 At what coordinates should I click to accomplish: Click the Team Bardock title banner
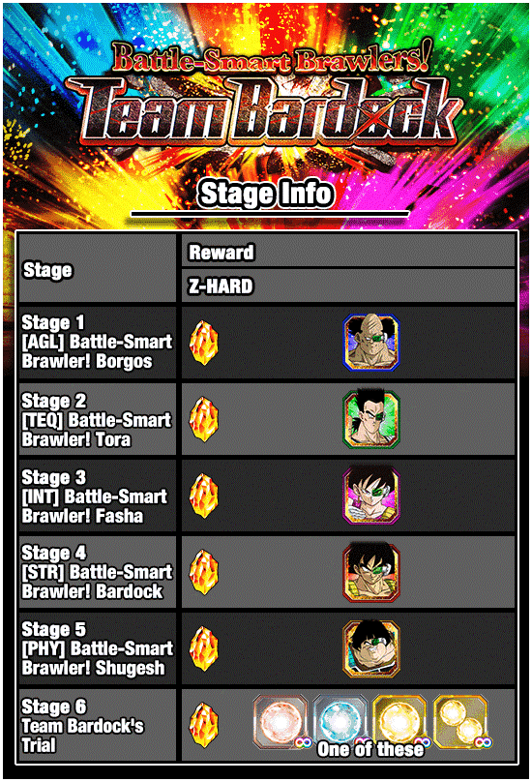click(x=266, y=94)
